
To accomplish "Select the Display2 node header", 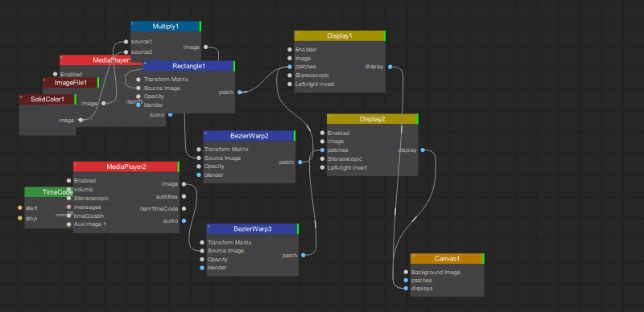I will (x=373, y=119).
